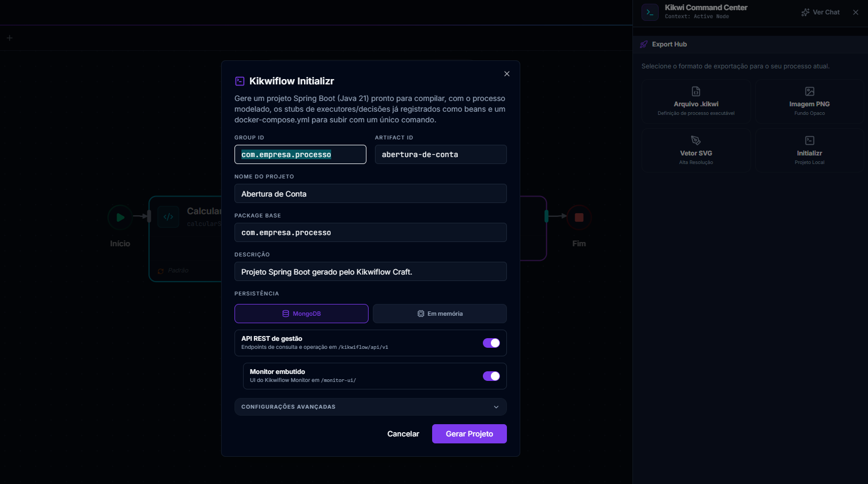Viewport: 868px width, 484px height.
Task: Edit the Artifact ID field
Action: pyautogui.click(x=441, y=154)
